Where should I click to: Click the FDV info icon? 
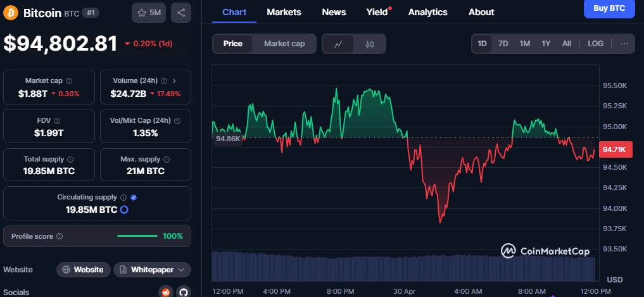coord(57,121)
